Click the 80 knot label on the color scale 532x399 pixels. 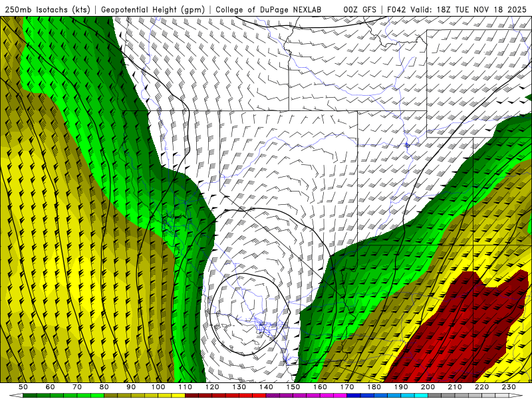tap(104, 387)
